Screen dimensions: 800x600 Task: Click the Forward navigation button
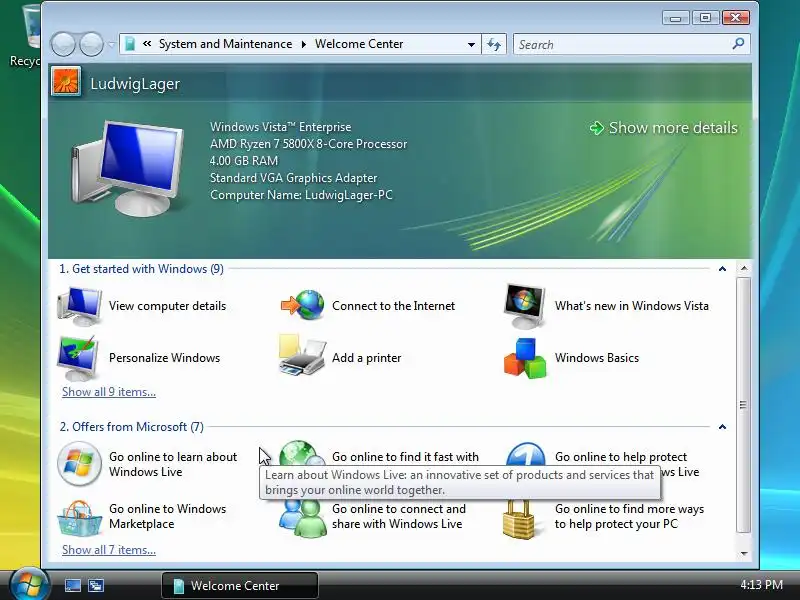click(91, 44)
